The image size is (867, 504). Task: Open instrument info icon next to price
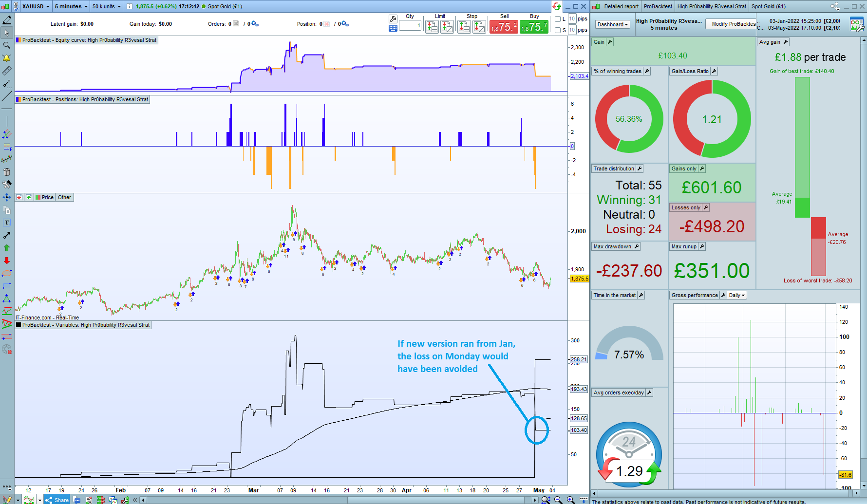coord(130,6)
